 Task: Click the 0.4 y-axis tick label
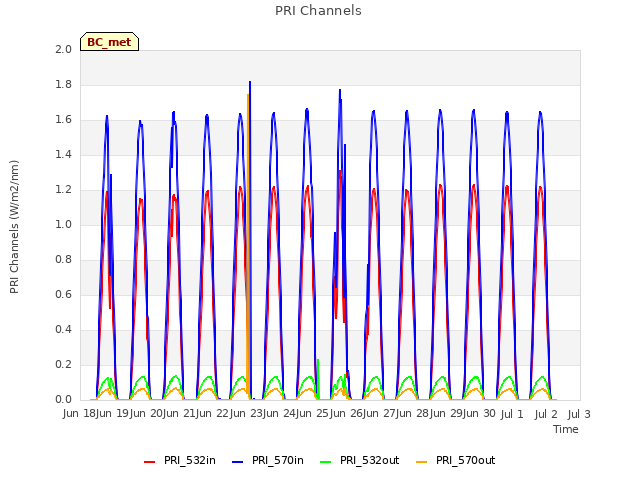point(64,329)
